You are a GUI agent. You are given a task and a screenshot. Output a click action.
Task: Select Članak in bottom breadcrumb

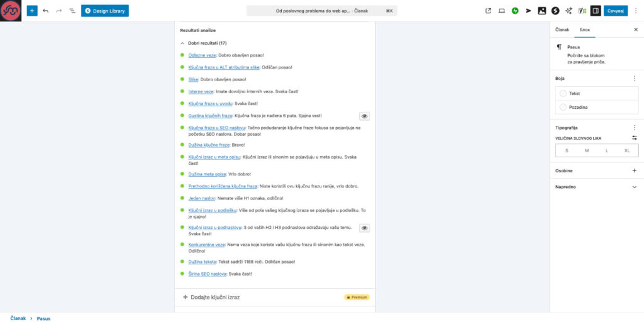click(18, 318)
